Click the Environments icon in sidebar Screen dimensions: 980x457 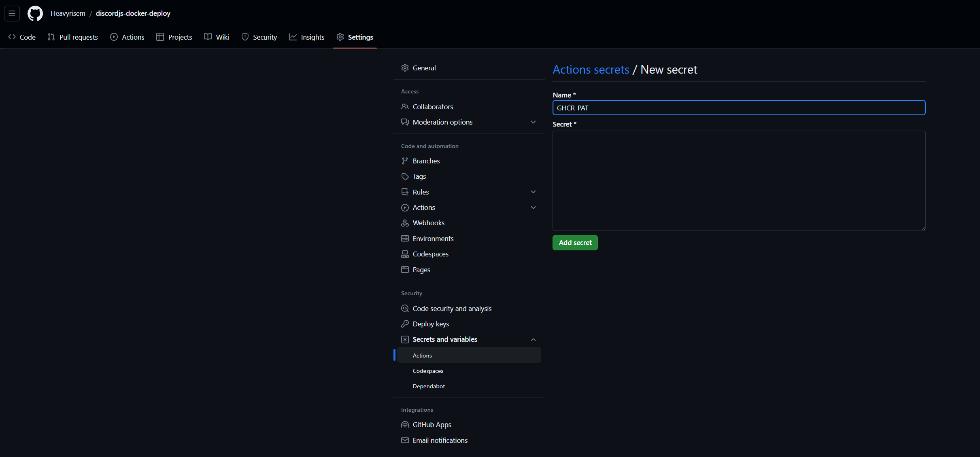pyautogui.click(x=405, y=239)
